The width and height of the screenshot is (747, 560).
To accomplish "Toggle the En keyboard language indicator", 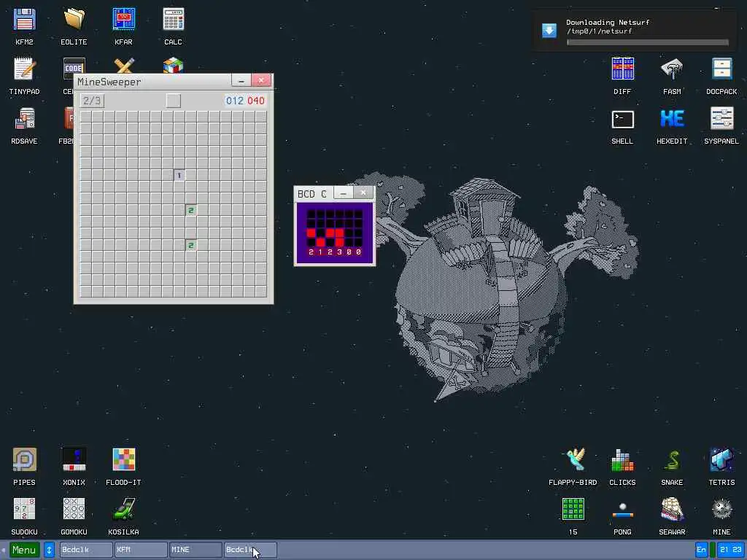I will (x=701, y=550).
